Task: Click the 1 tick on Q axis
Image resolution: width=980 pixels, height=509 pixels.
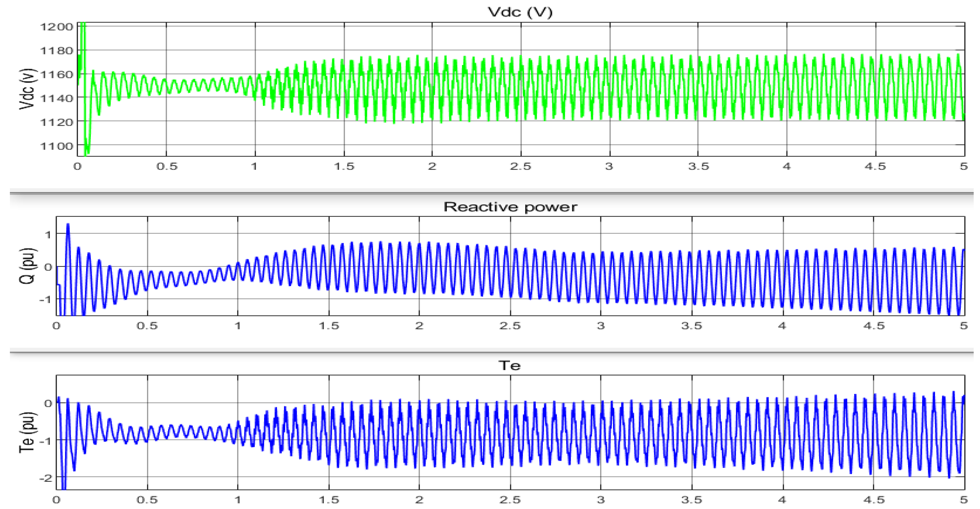Action: pos(48,234)
